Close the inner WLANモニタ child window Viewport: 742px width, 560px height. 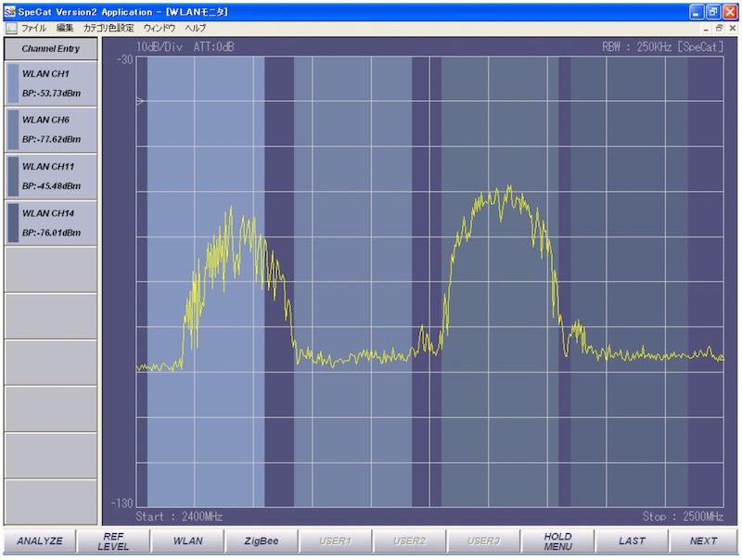[733, 29]
